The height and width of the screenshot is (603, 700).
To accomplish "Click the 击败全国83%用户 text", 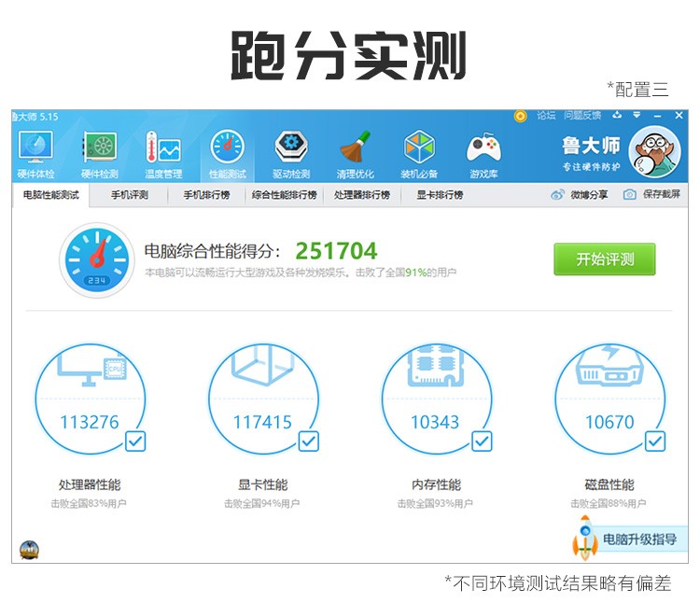I will tap(89, 503).
